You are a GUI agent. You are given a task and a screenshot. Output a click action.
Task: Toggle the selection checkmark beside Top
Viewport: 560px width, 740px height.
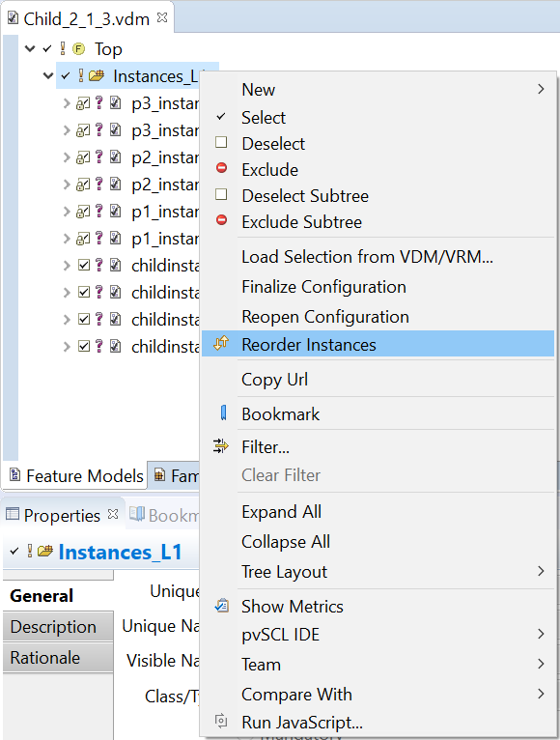47,48
